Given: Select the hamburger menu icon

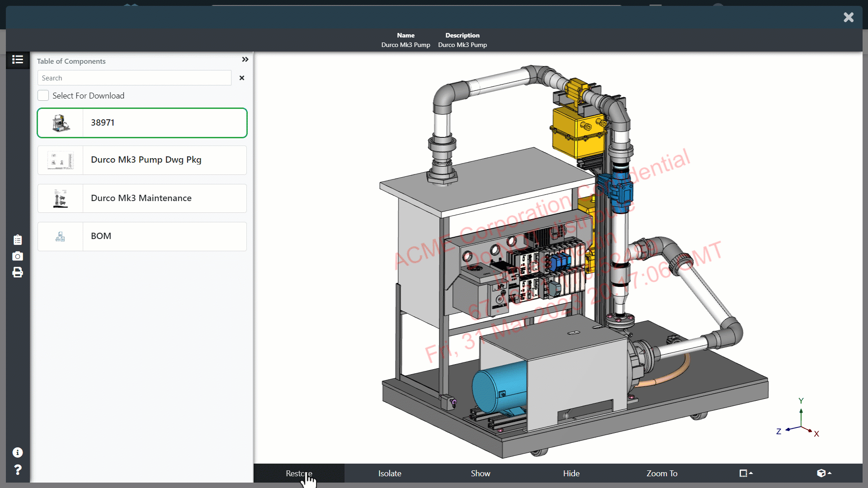Looking at the screenshot, I should coord(17,59).
